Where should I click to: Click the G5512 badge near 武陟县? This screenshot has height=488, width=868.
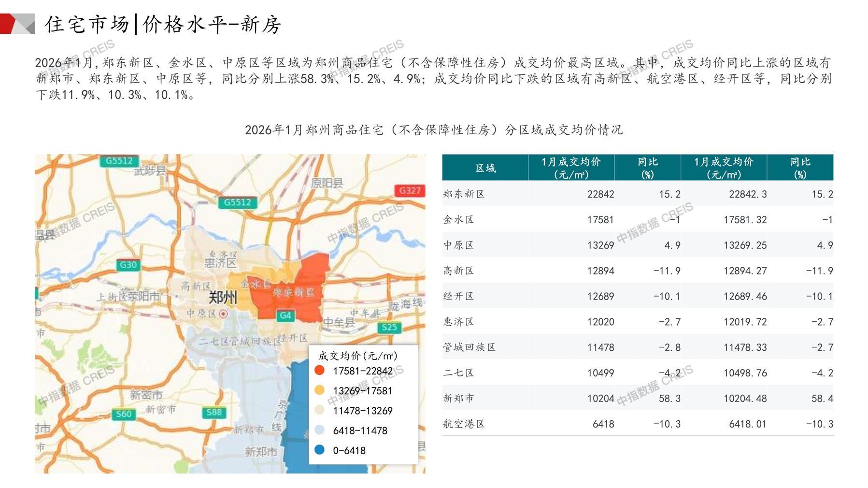(119, 161)
